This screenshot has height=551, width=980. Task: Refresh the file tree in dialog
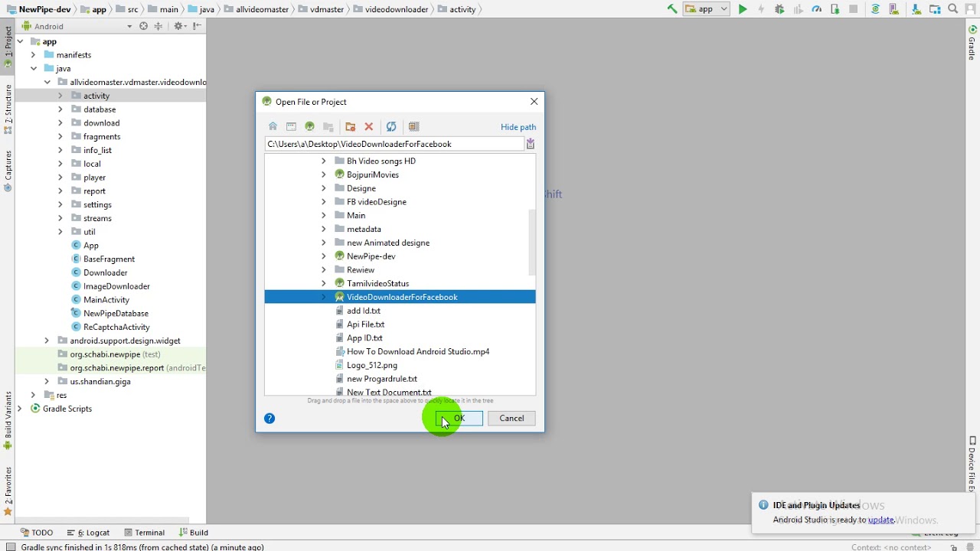click(391, 126)
